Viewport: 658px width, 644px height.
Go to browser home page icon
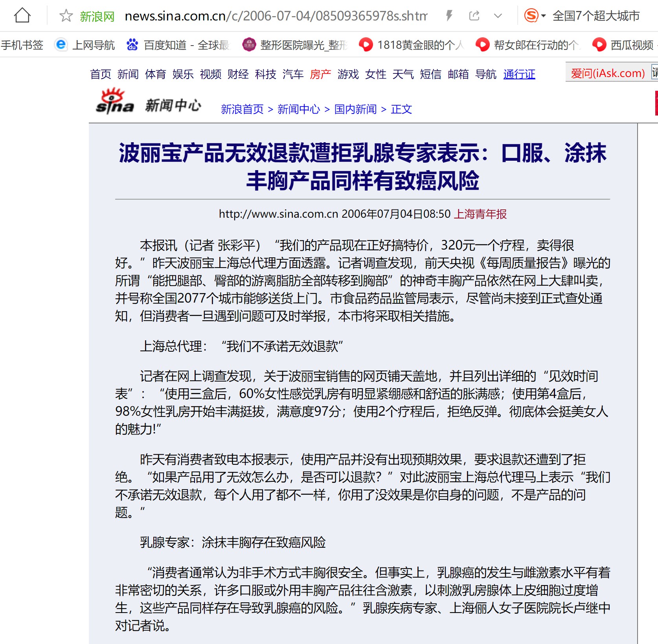point(22,16)
